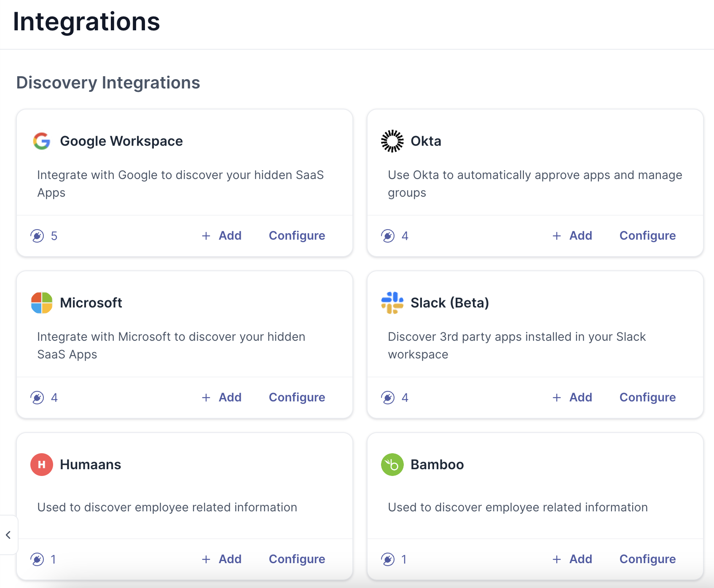Click the Okta connections plug icon
714x588 pixels.
point(388,236)
